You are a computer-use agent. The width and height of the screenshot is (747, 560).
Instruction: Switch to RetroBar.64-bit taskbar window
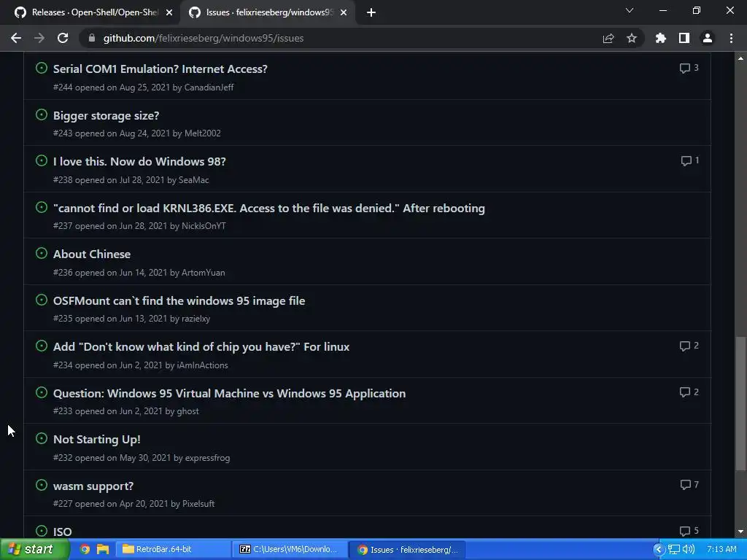point(174,550)
